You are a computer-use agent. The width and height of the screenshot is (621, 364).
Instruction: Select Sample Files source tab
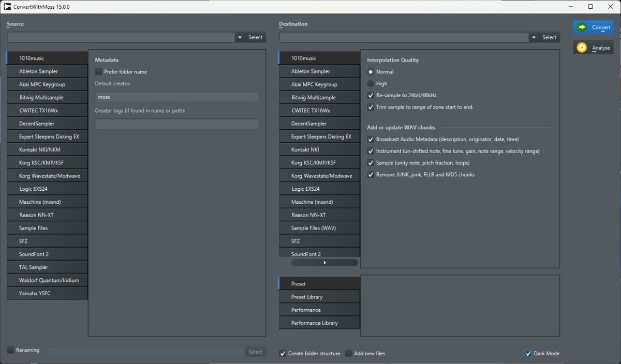(x=48, y=228)
